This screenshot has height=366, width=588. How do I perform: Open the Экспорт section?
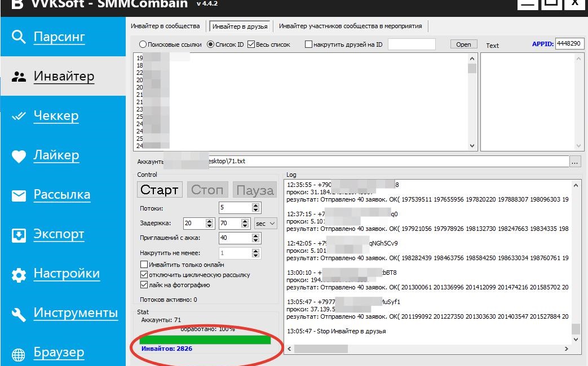59,234
